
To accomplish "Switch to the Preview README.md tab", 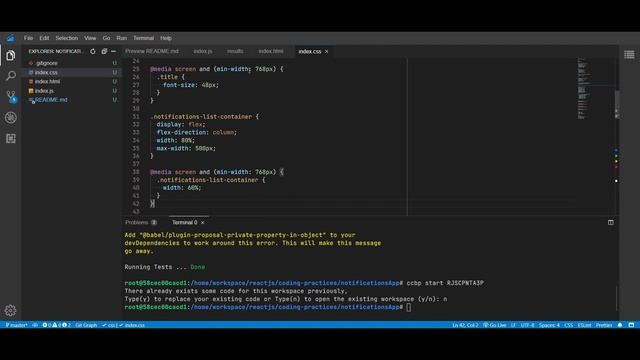I will pyautogui.click(x=152, y=51).
